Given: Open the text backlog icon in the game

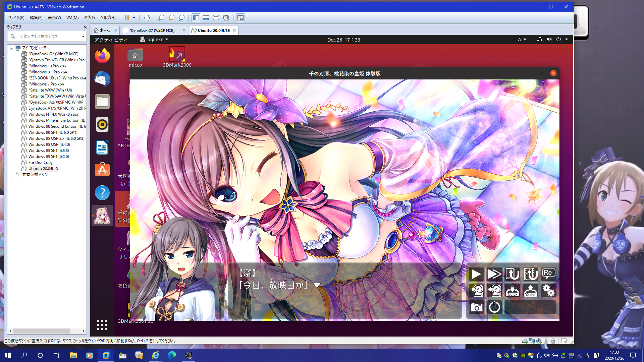Looking at the screenshot, I should pos(513,274).
